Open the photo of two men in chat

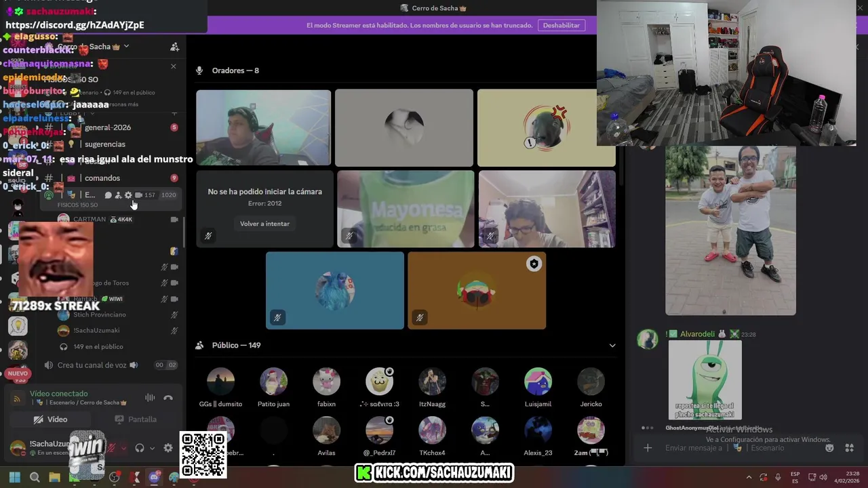coord(730,230)
